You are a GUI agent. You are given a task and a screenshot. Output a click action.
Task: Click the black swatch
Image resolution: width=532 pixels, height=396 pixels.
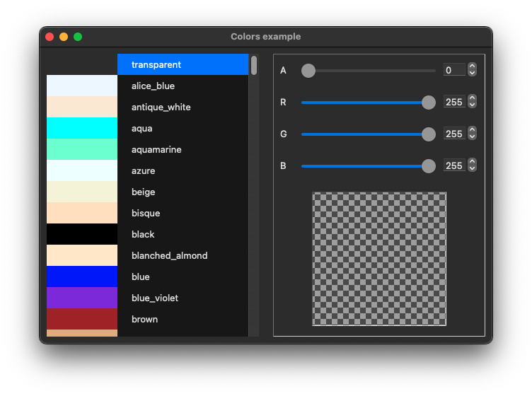(82, 234)
